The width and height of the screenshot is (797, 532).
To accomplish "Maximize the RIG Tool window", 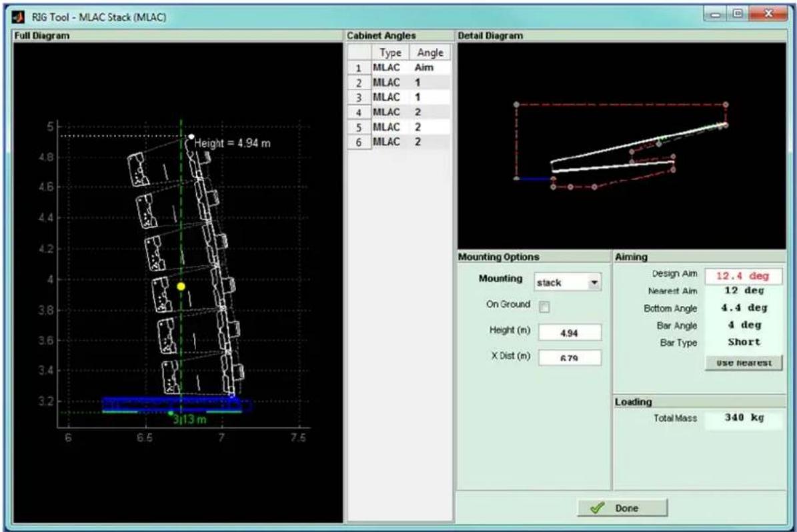I will click(x=738, y=14).
